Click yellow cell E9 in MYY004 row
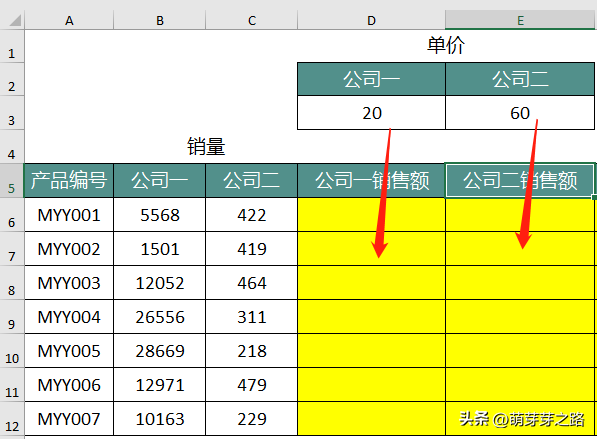597x439 pixels. pyautogui.click(x=520, y=317)
